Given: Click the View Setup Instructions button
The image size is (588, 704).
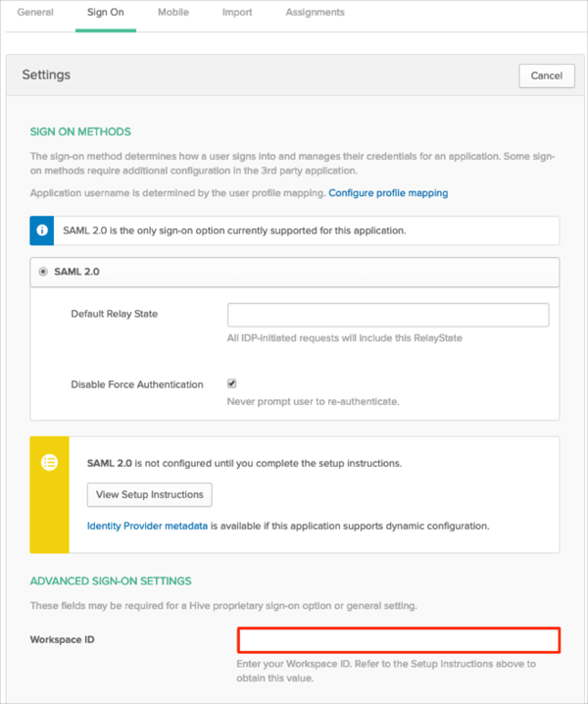Looking at the screenshot, I should point(150,494).
